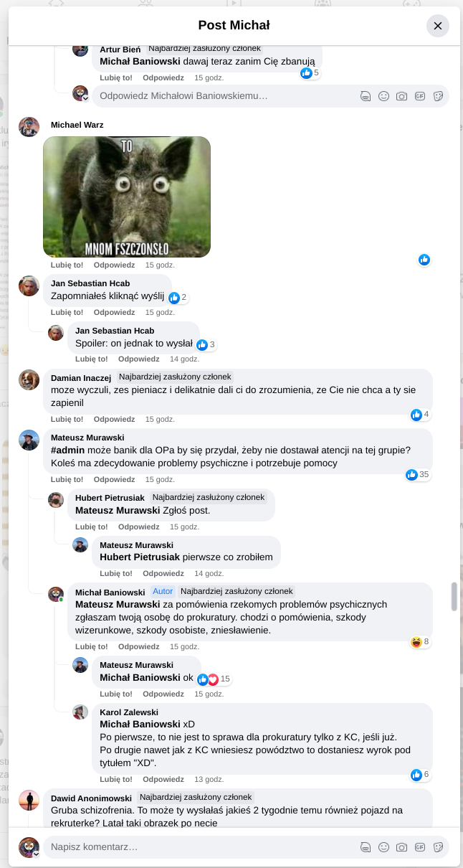This screenshot has width=463, height=868.
Task: Click the #admin hashtag in Mateusz's comment
Action: pos(69,450)
